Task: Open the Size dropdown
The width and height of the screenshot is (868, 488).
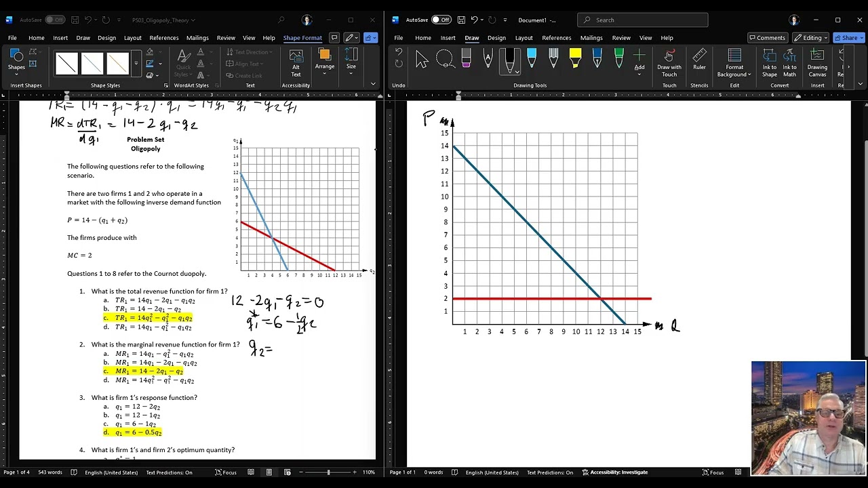Action: click(351, 61)
